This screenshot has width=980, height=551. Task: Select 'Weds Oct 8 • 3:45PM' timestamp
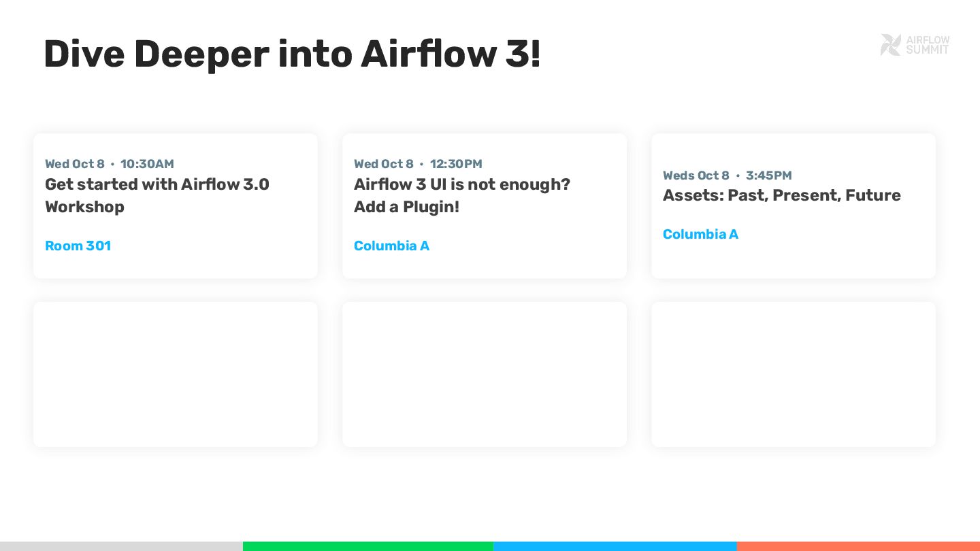pyautogui.click(x=727, y=176)
